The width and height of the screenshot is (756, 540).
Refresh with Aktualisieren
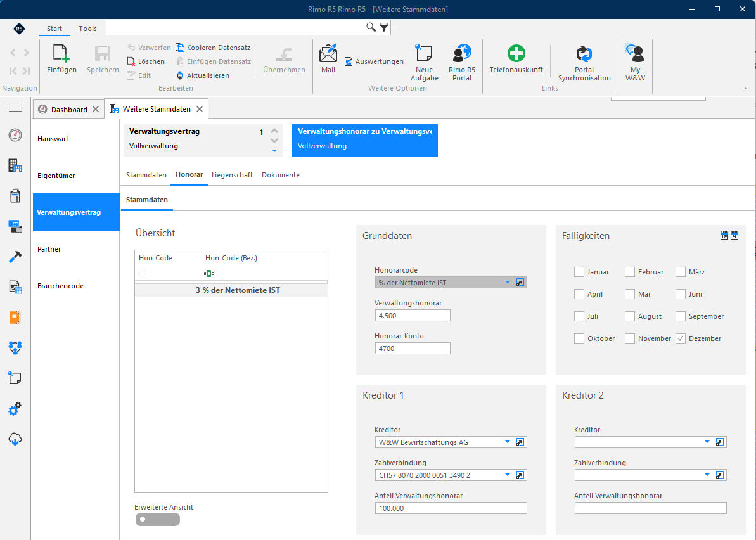(x=203, y=75)
